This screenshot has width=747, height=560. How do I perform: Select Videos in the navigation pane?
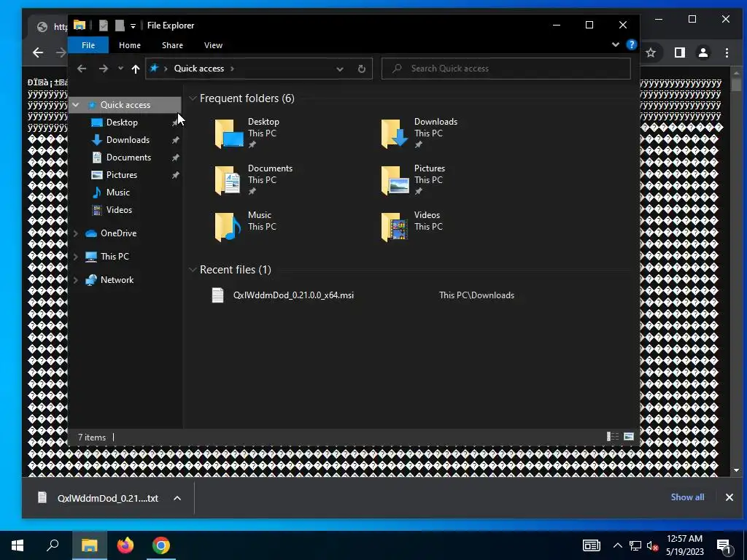coord(119,210)
